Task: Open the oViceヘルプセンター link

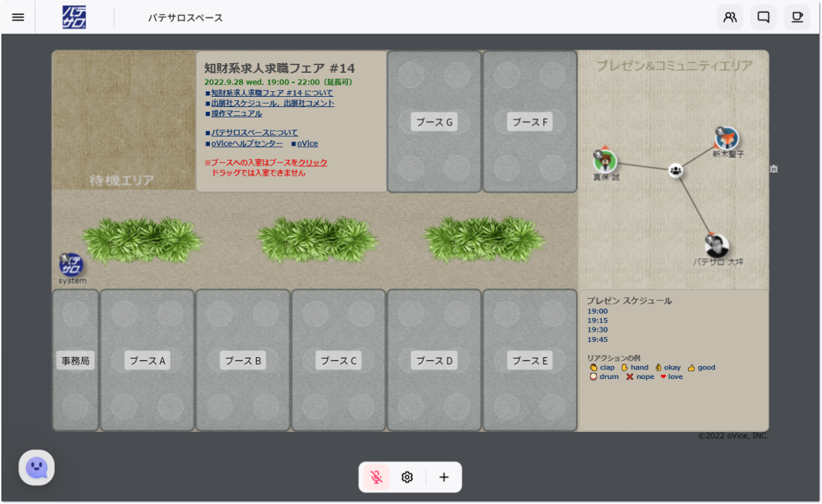Action: pos(247,144)
